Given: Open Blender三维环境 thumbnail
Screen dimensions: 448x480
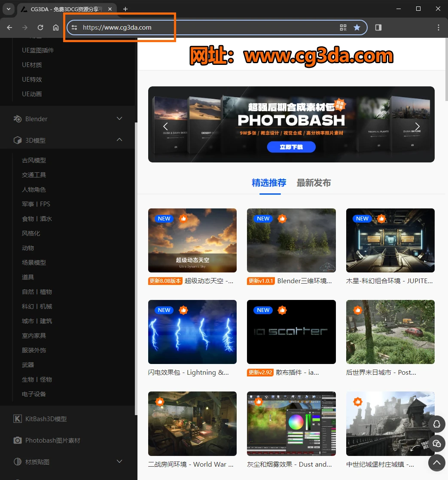Looking at the screenshot, I should [x=291, y=240].
